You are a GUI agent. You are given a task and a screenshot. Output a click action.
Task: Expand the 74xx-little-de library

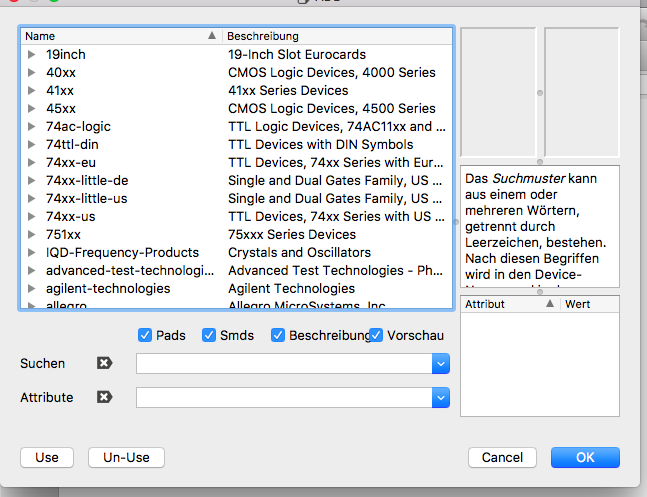[31, 180]
